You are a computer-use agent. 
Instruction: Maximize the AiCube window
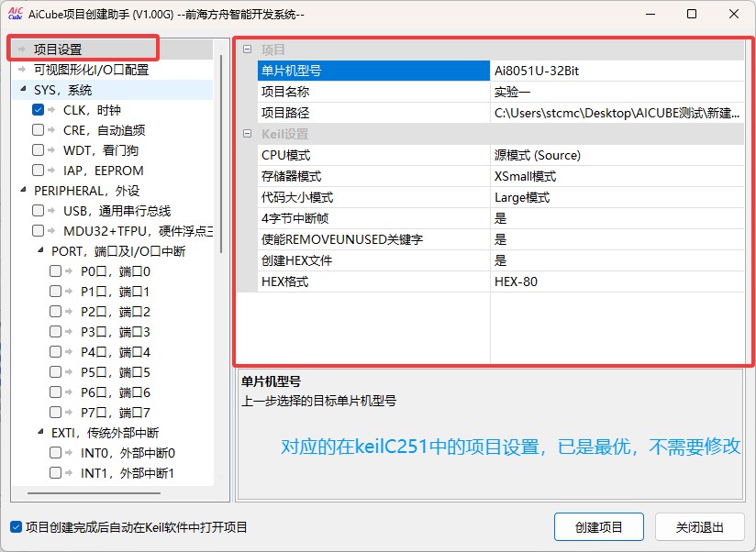click(692, 14)
